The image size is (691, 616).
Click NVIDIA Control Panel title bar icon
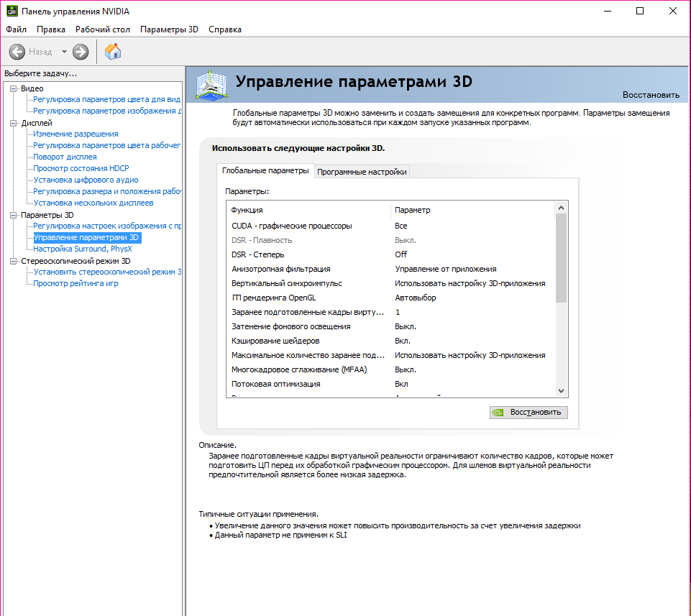(12, 11)
